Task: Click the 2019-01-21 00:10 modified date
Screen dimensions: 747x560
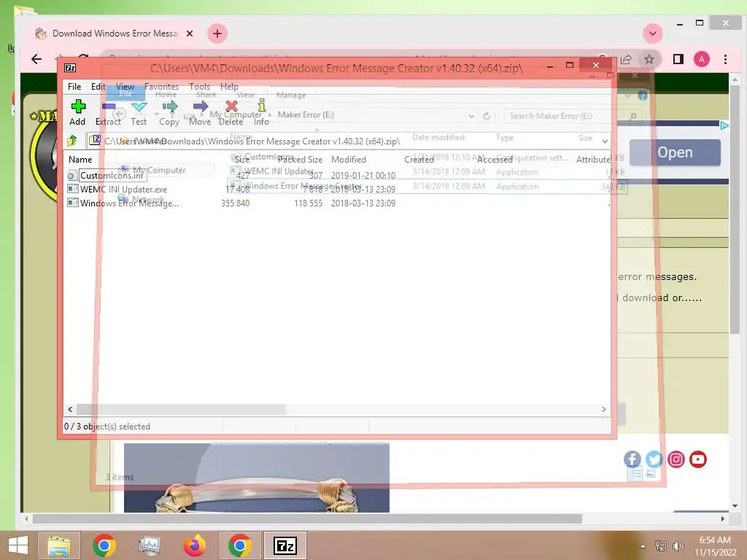Action: coord(363,176)
